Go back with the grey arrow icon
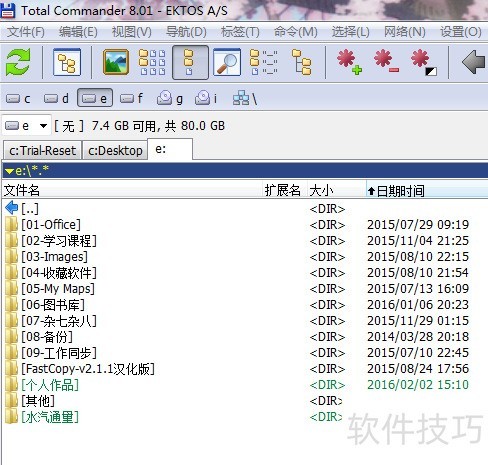This screenshot has height=465, width=488. [474, 62]
